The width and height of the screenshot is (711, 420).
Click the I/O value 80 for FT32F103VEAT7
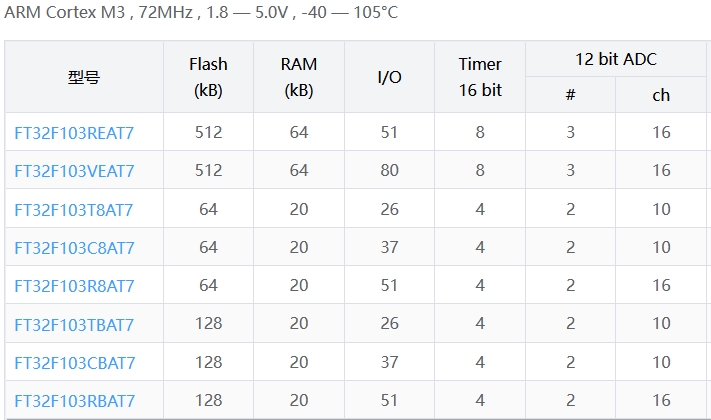pyautogui.click(x=389, y=171)
